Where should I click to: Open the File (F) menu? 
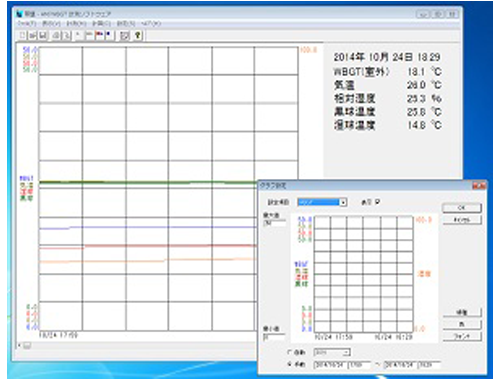click(27, 23)
